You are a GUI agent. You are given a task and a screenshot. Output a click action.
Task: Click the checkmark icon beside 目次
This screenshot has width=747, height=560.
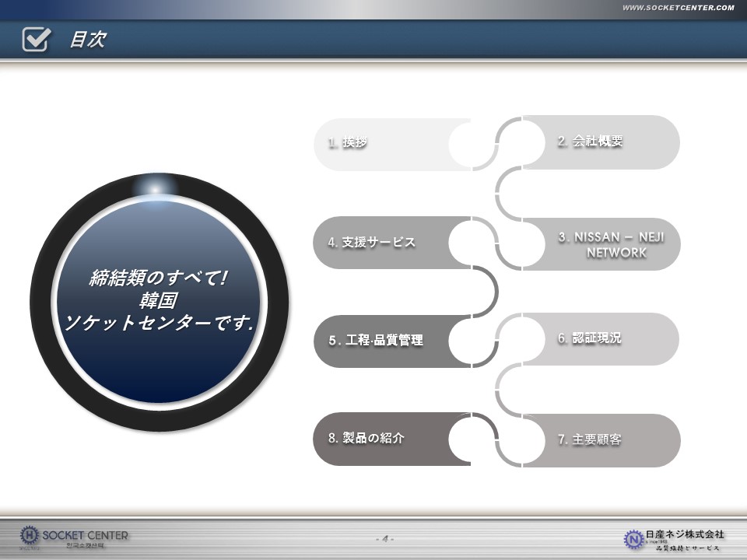[x=36, y=39]
